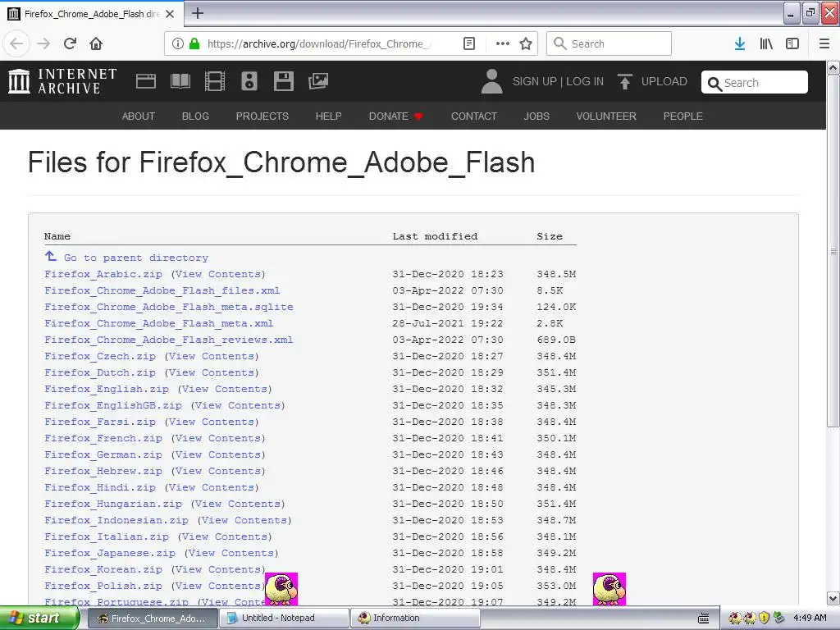This screenshot has width=840, height=630.
Task: Open the CONTACT menu item
Action: [474, 116]
